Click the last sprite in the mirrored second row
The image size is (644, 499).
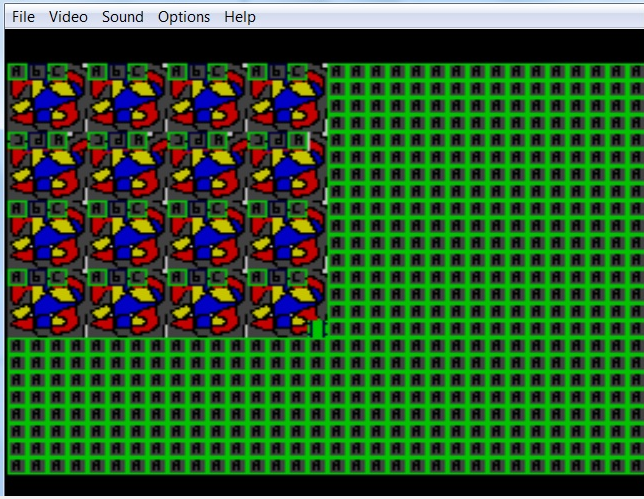point(286,165)
